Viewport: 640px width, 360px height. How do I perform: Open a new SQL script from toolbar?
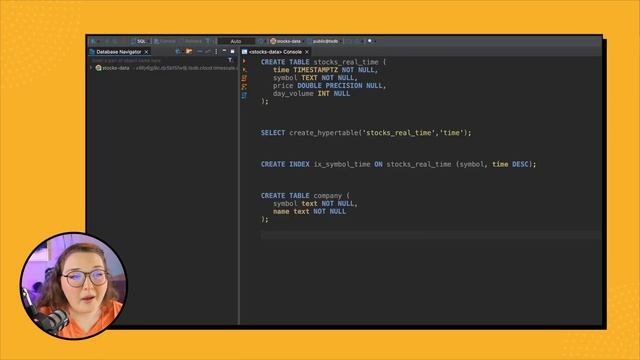pos(140,41)
